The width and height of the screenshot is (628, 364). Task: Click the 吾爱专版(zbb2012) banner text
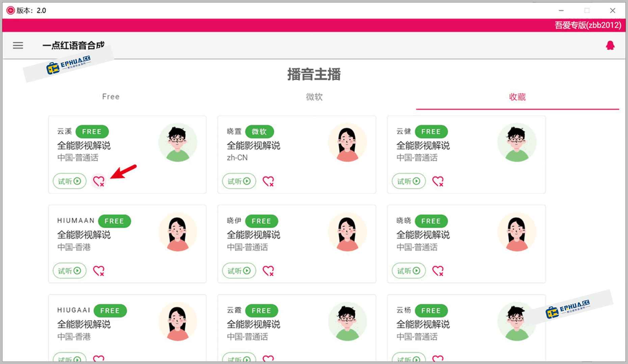588,25
